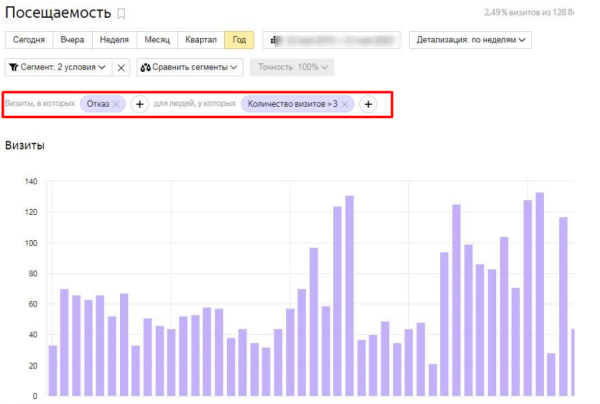Click the bookmark icon next to Посещаемость
Image resolution: width=600 pixels, height=404 pixels.
click(x=121, y=14)
